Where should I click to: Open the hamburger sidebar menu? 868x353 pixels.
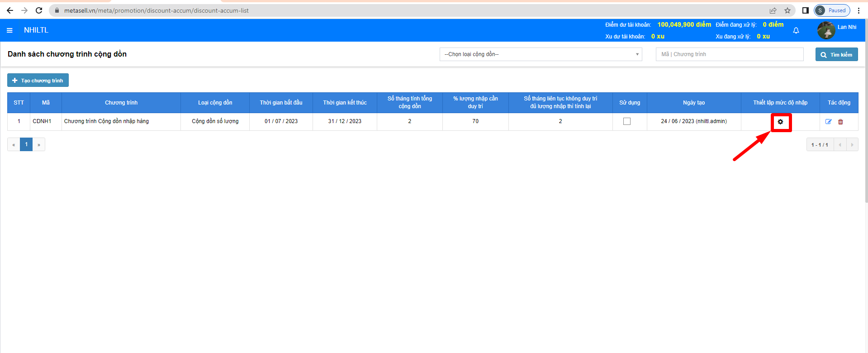[x=9, y=30]
